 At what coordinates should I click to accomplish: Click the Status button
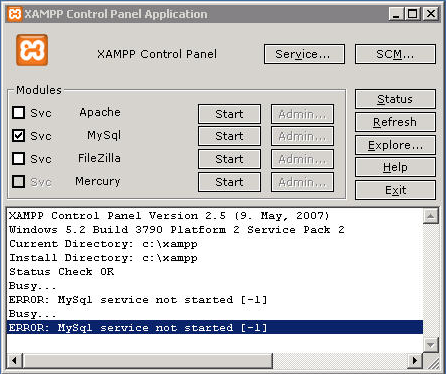tap(395, 99)
